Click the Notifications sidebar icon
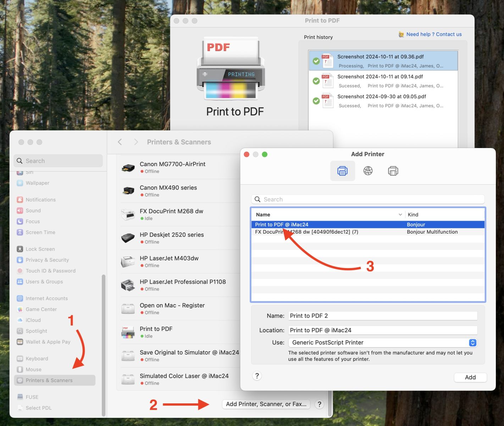Image resolution: width=504 pixels, height=426 pixels. click(x=20, y=200)
